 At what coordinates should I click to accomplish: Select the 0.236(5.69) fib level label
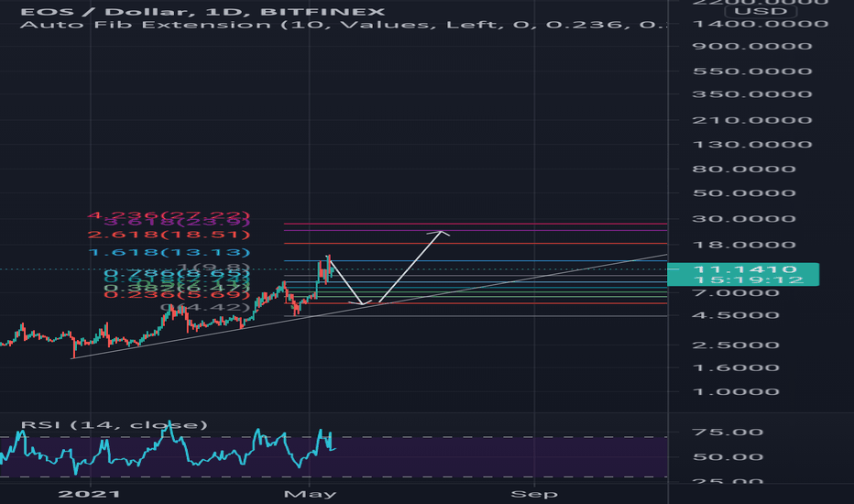(x=177, y=295)
